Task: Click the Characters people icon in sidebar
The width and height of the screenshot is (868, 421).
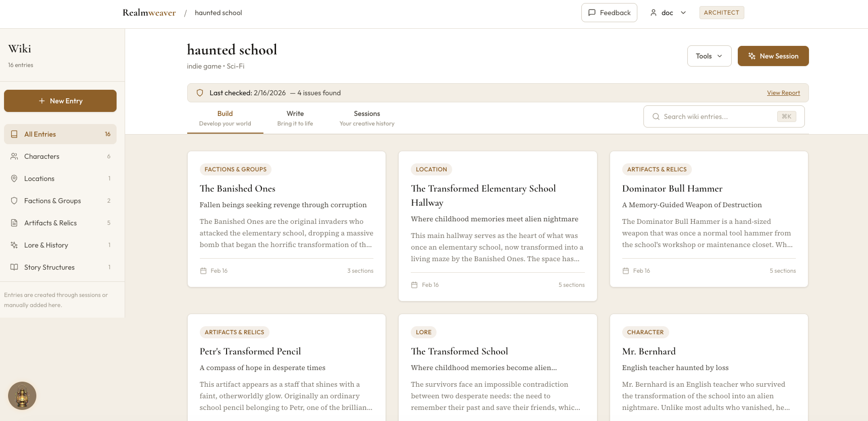Action: [14, 156]
